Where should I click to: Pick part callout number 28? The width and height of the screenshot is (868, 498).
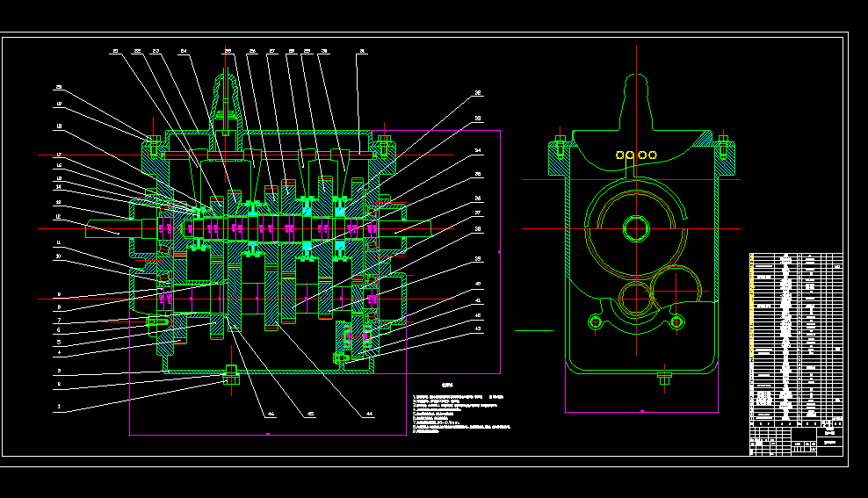coord(291,52)
